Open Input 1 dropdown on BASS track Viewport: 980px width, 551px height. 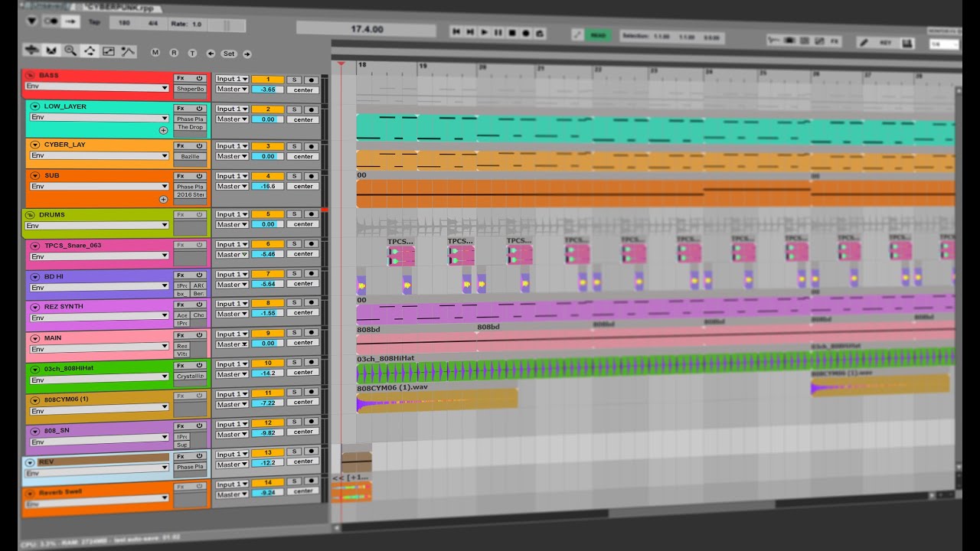231,79
